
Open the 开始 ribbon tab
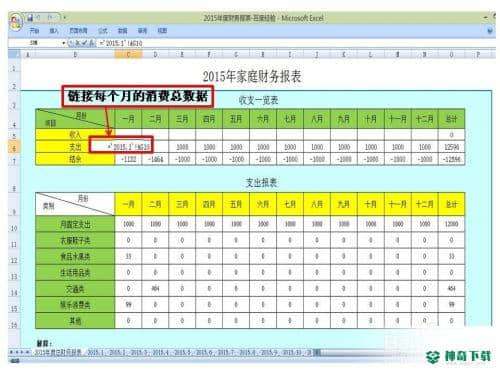(x=34, y=31)
